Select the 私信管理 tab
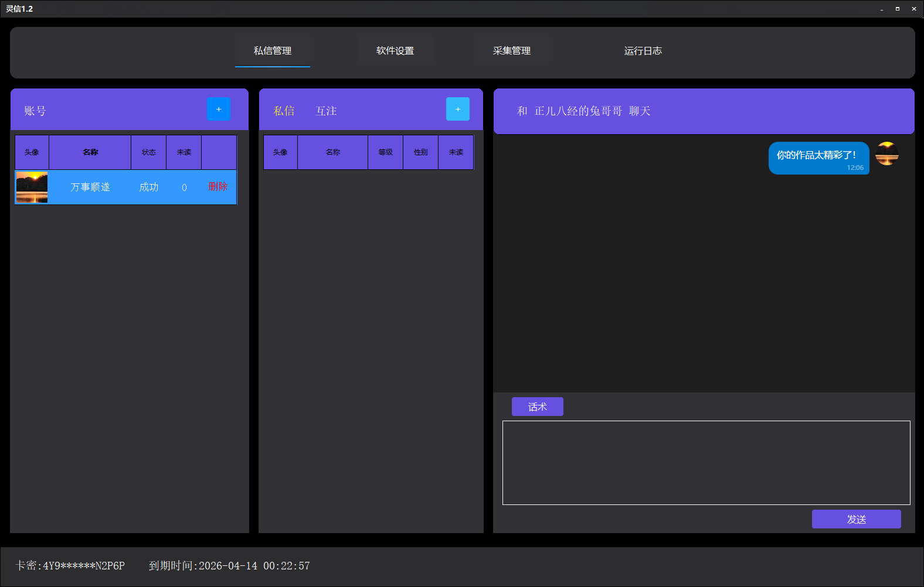The width and height of the screenshot is (924, 587). tap(273, 51)
